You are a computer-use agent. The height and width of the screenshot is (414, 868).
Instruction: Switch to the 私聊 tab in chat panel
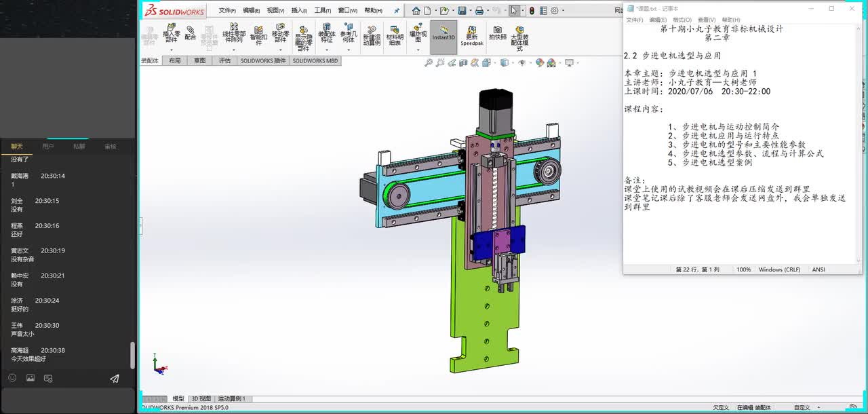pyautogui.click(x=79, y=146)
